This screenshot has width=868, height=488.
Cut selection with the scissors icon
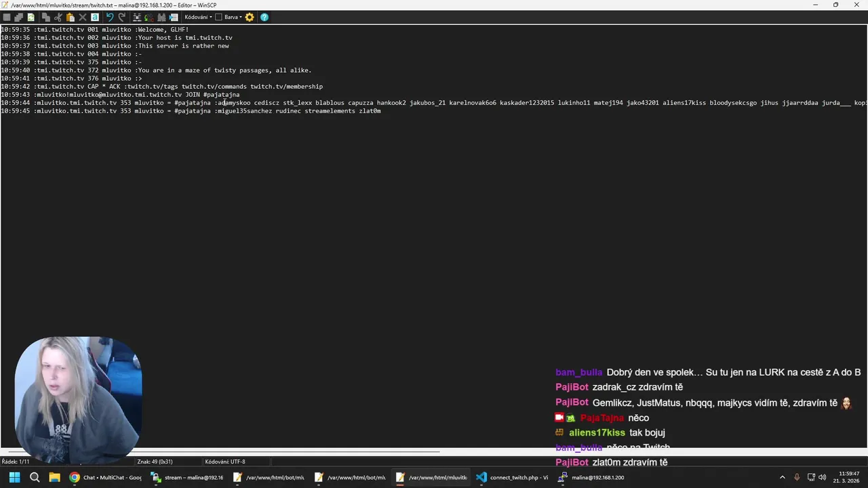58,17
